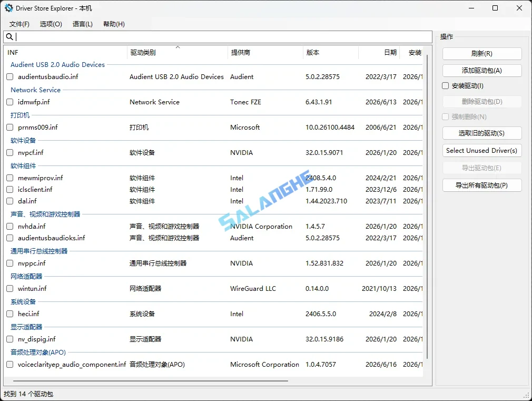Select voiceclarityep_audio_component.inf checkbox

click(10, 364)
